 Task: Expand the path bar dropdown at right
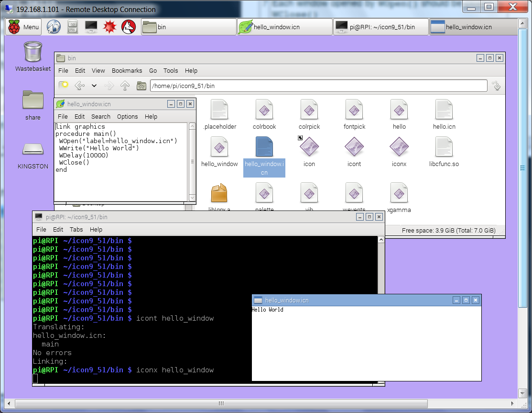click(x=496, y=86)
